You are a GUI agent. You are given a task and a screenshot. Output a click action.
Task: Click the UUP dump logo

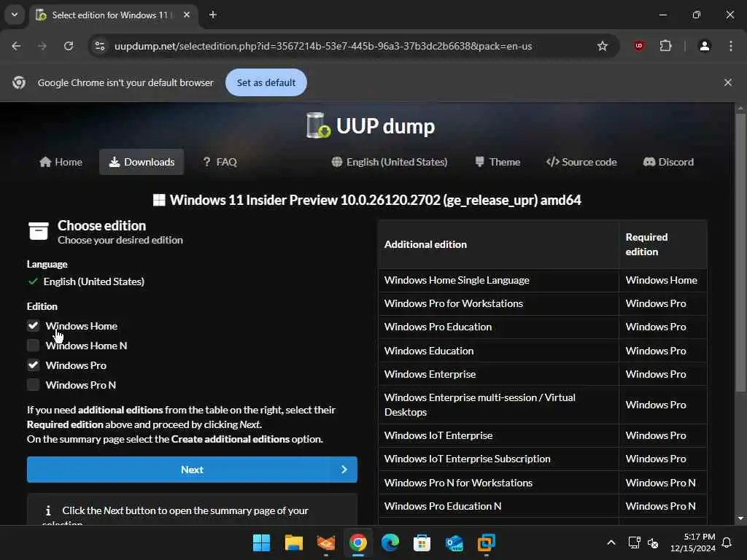[370, 125]
